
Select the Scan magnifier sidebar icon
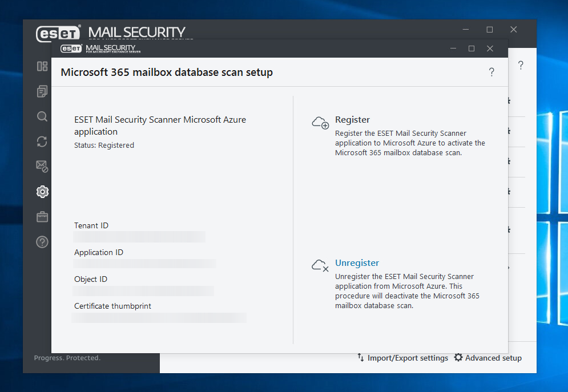coord(42,116)
